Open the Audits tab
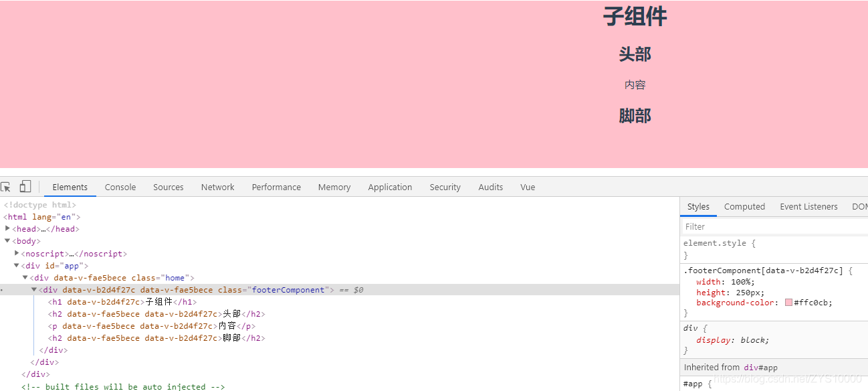This screenshot has height=391, width=868. click(491, 187)
